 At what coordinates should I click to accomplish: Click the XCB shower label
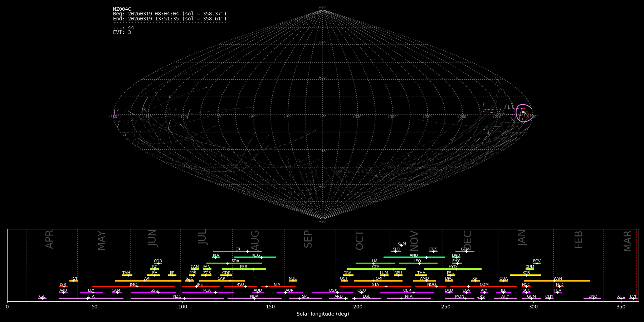(x=526, y=273)
